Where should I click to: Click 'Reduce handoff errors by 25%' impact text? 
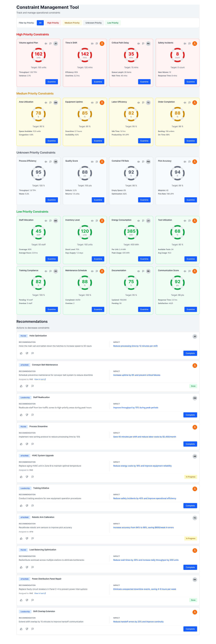[138, 621]
